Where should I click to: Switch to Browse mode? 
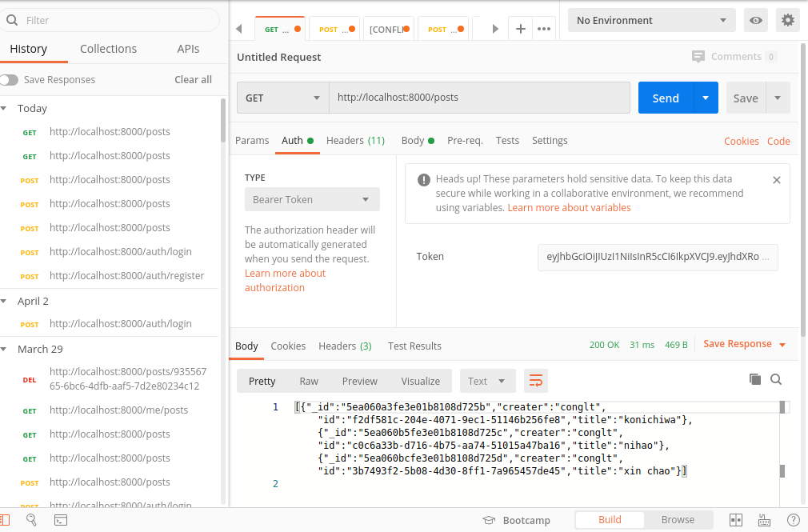click(x=678, y=520)
